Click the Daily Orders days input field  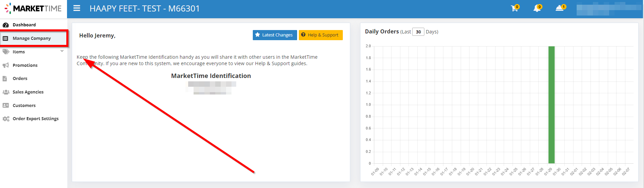tap(418, 32)
